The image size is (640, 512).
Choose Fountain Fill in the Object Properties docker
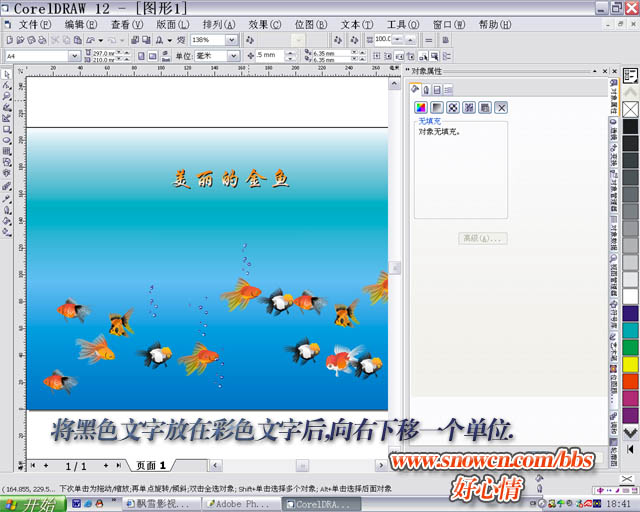[437, 107]
